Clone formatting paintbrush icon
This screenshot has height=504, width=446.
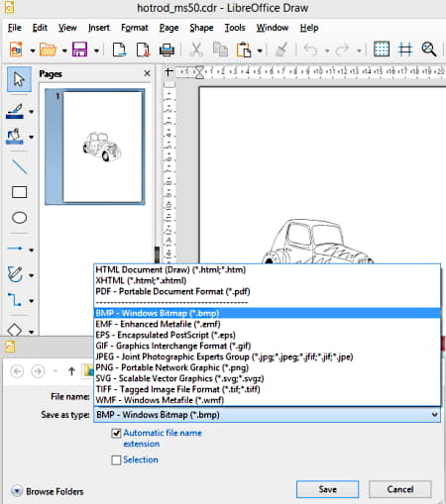point(281,50)
